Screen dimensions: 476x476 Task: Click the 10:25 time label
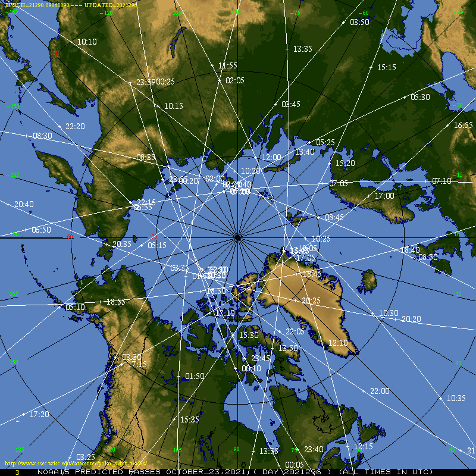point(321,239)
